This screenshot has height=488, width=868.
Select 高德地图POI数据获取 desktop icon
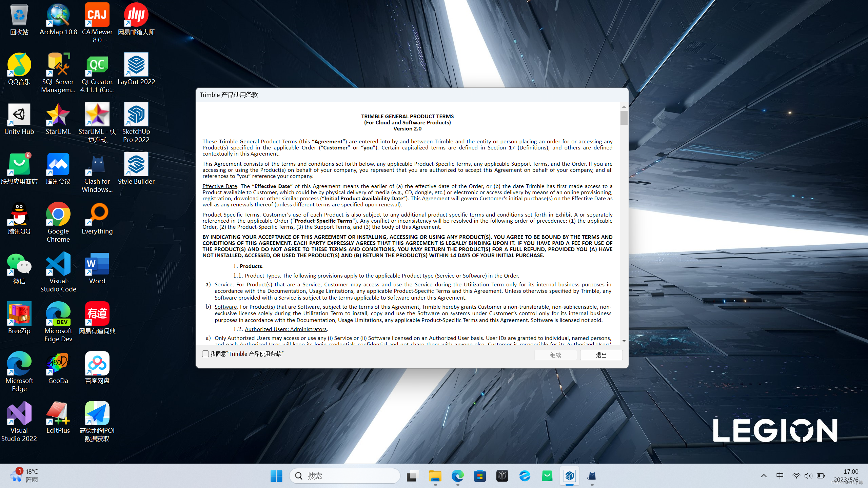97,422
